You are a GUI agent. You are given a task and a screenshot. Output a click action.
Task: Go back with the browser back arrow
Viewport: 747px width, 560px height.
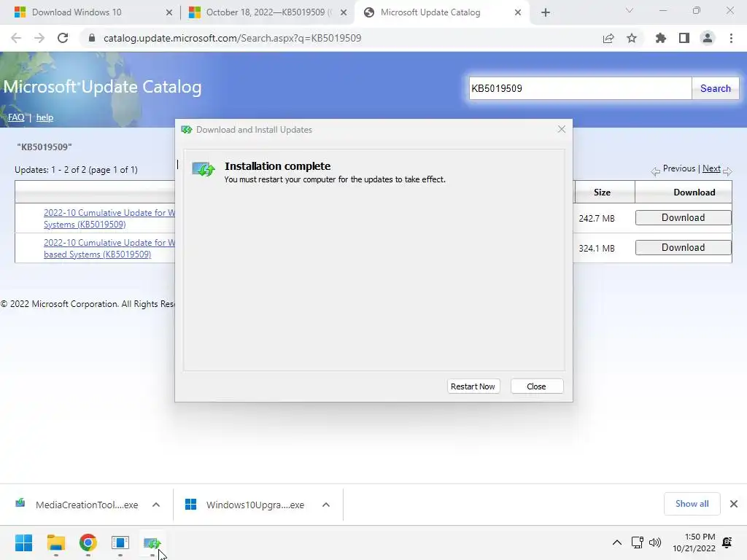point(16,38)
